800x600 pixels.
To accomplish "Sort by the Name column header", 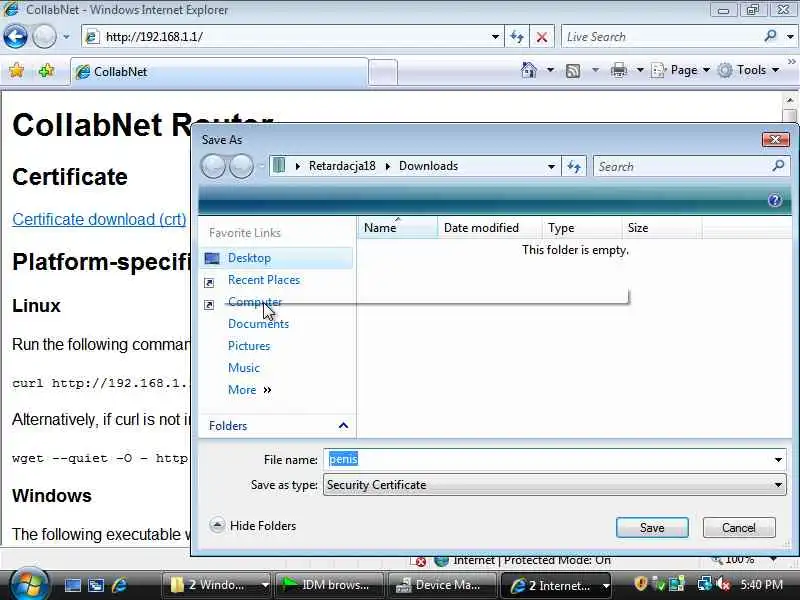I will 398,228.
